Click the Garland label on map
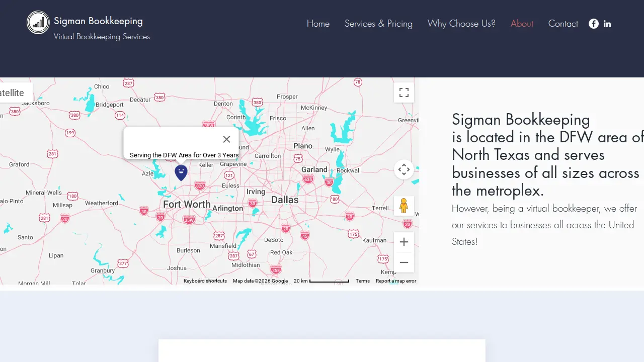644x362 pixels. point(314,169)
